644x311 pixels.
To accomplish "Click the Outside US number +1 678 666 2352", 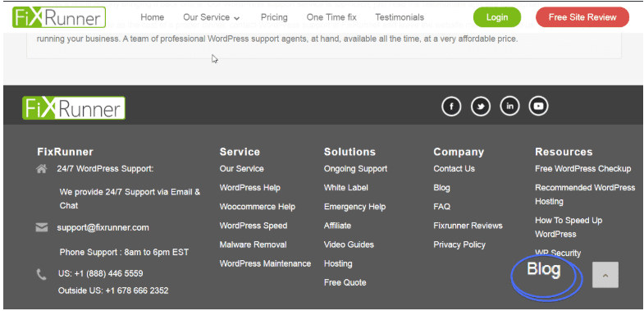I will (x=113, y=290).
